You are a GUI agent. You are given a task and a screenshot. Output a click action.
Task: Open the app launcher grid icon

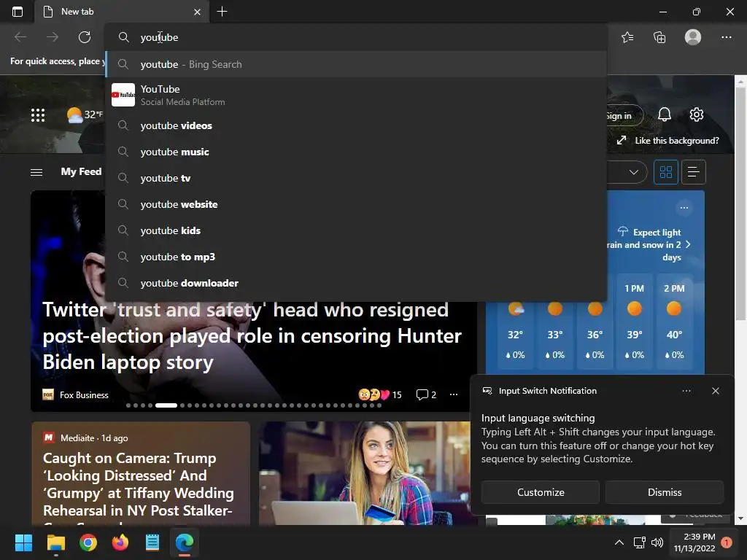38,114
